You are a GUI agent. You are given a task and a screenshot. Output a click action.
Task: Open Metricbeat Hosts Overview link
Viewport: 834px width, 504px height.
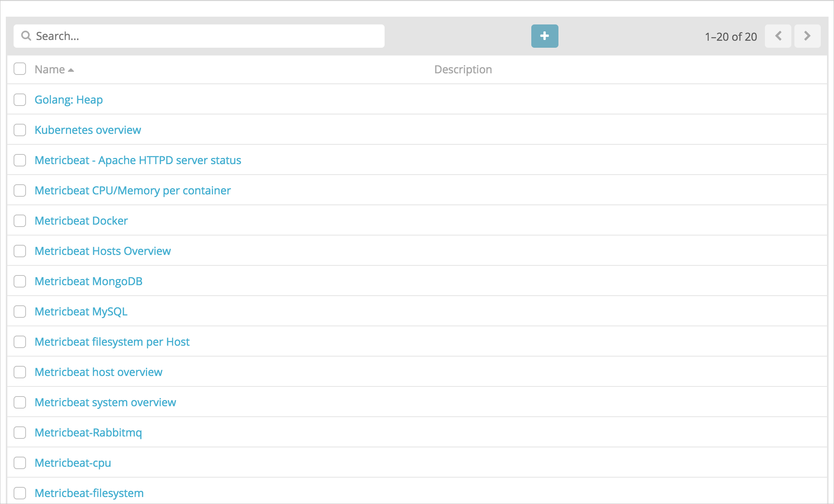[103, 251]
